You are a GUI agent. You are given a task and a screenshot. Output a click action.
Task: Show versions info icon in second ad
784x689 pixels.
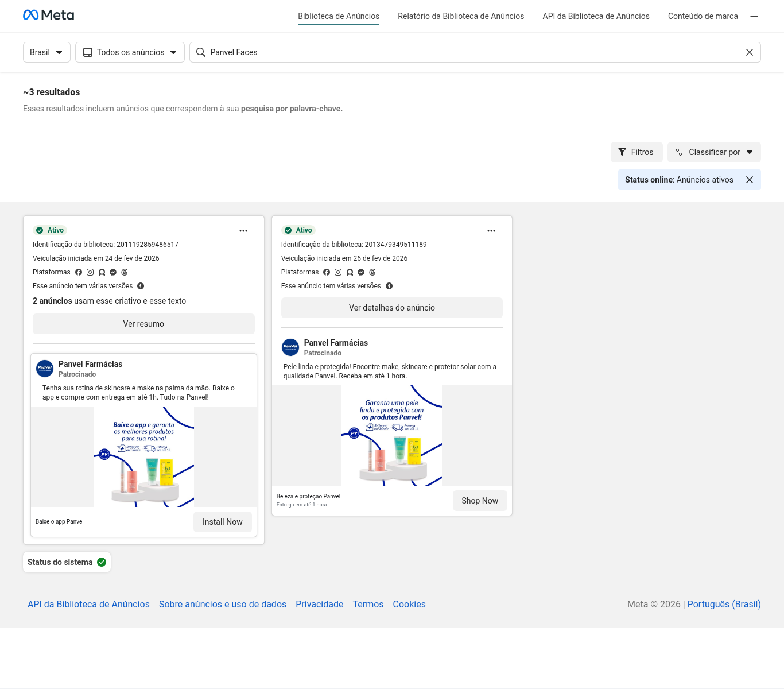[389, 286]
